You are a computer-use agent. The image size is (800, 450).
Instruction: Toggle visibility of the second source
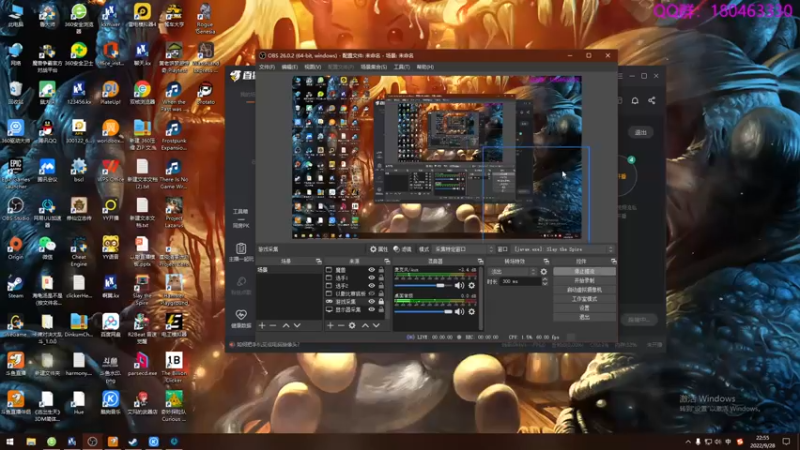coord(371,278)
